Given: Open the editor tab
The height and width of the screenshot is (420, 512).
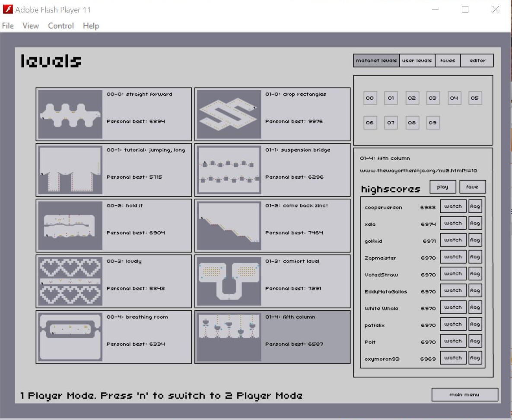Looking at the screenshot, I should 477,61.
